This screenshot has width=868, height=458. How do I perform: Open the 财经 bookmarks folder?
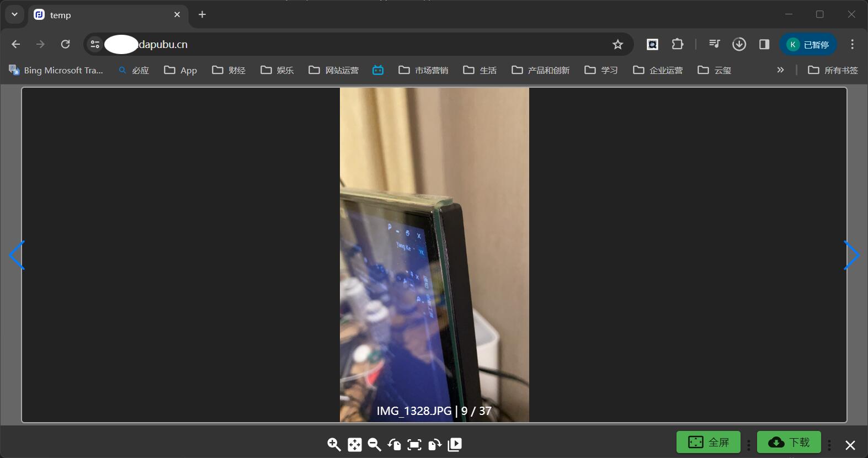[229, 70]
